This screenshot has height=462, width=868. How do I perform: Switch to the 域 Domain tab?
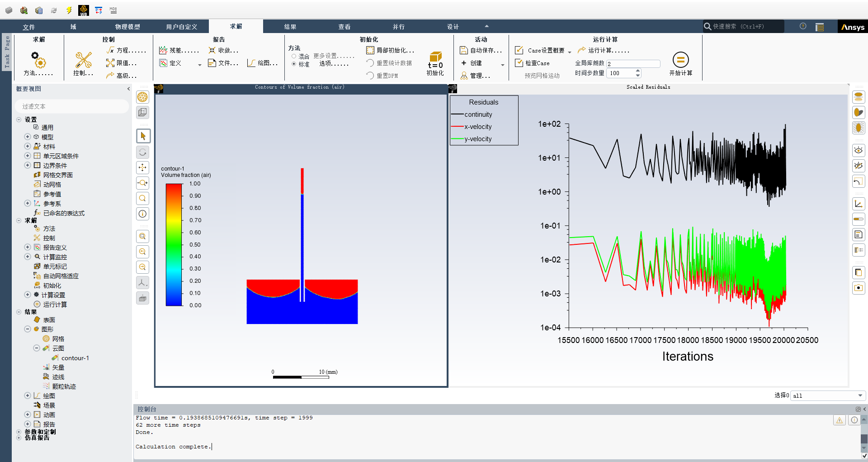point(73,27)
